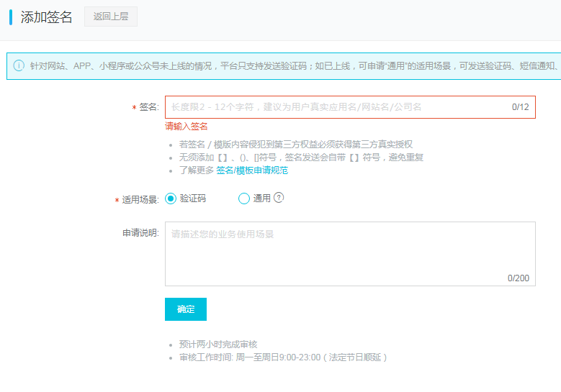Click the blue bar beside the 添加签名 title
561x392 pixels.
(x=11, y=17)
